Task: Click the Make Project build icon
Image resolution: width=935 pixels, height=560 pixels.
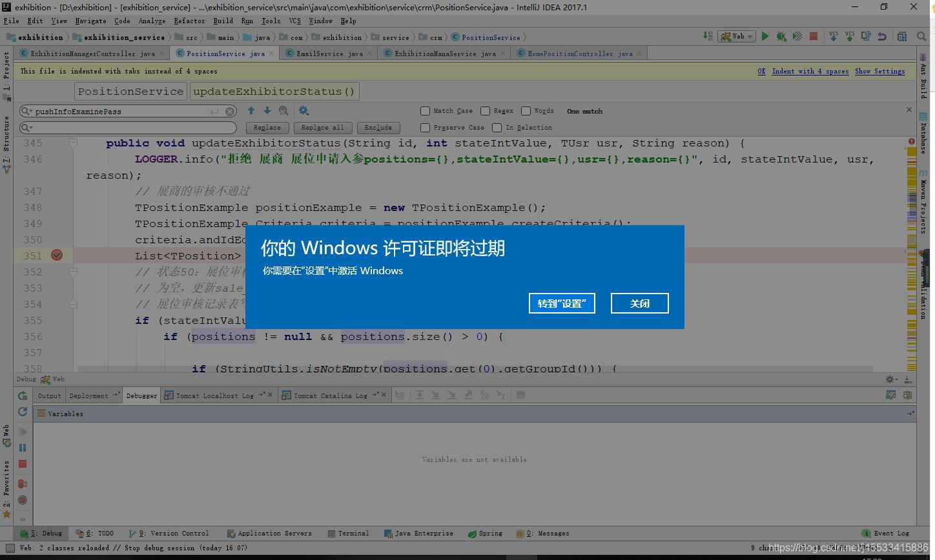Action: pos(708,37)
